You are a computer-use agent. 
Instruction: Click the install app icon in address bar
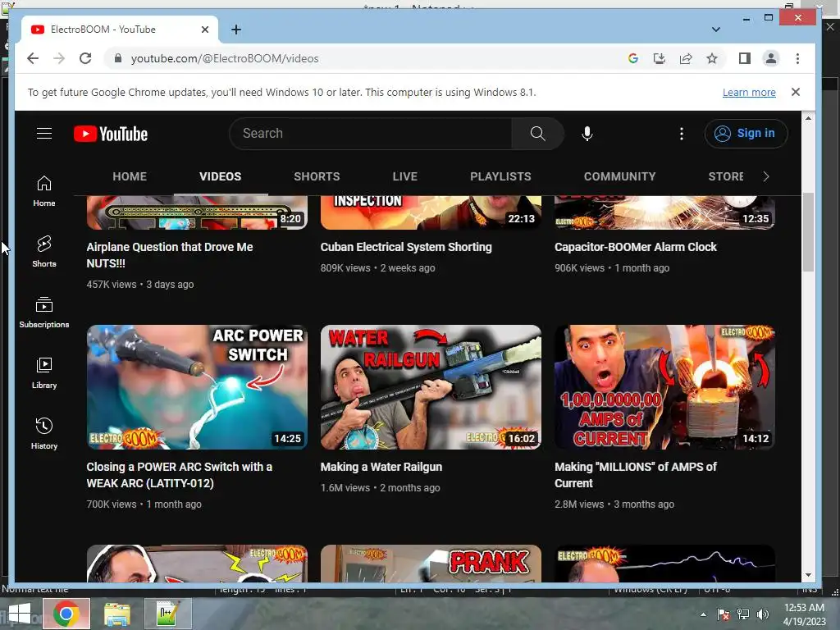pyautogui.click(x=660, y=58)
